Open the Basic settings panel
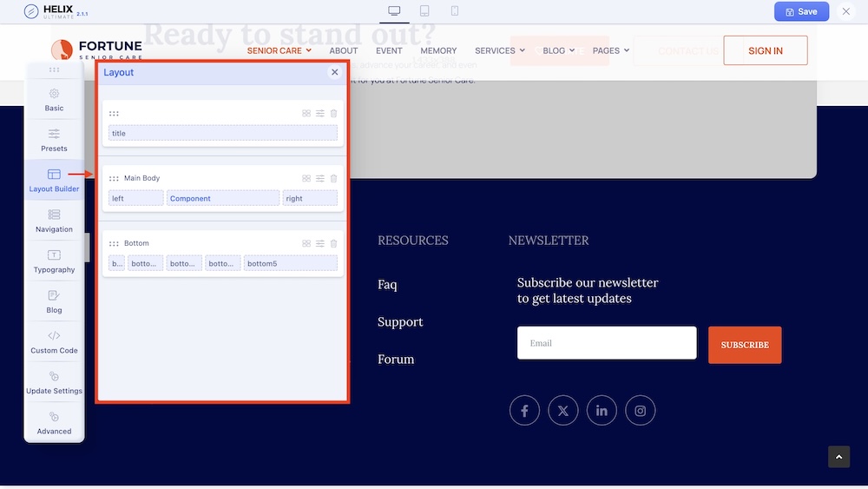This screenshot has width=868, height=489. pyautogui.click(x=54, y=100)
